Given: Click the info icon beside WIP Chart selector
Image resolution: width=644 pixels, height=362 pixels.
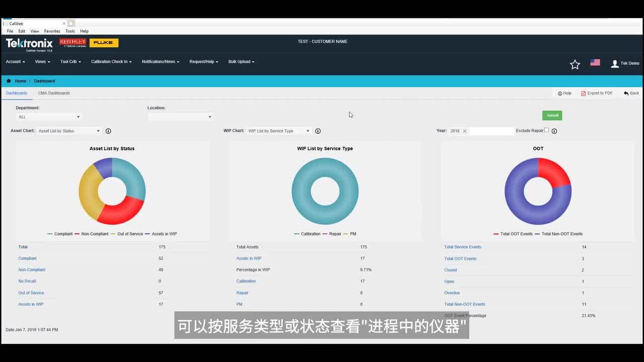Looking at the screenshot, I should pos(318,131).
